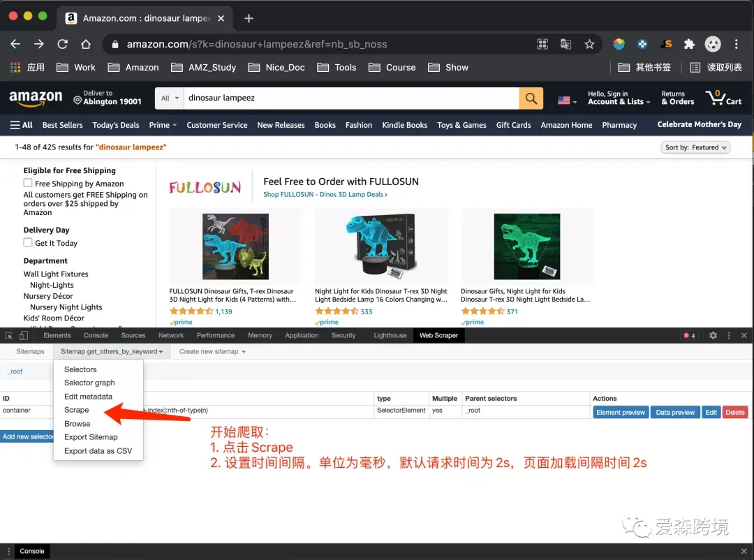Open Chrome's three-dot menu

(737, 44)
